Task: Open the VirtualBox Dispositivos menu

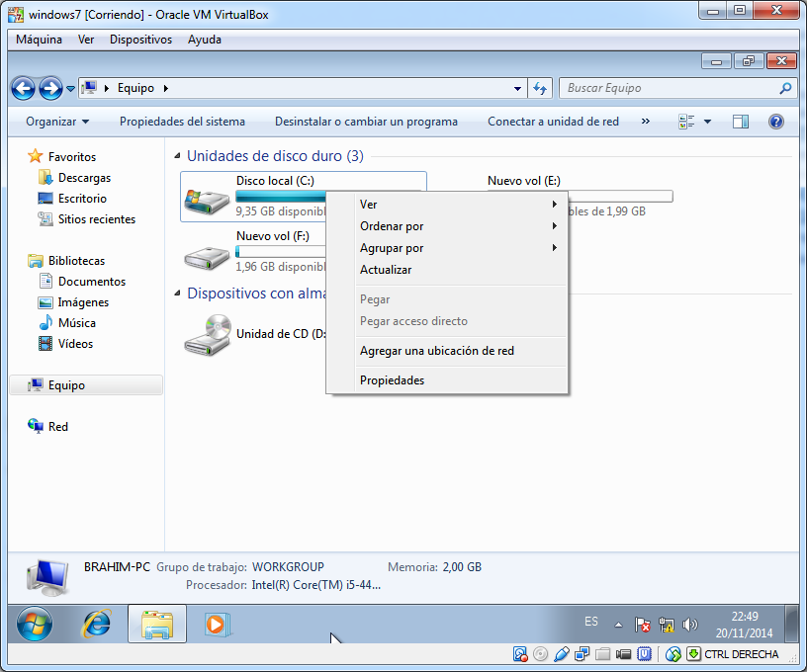Action: point(140,40)
